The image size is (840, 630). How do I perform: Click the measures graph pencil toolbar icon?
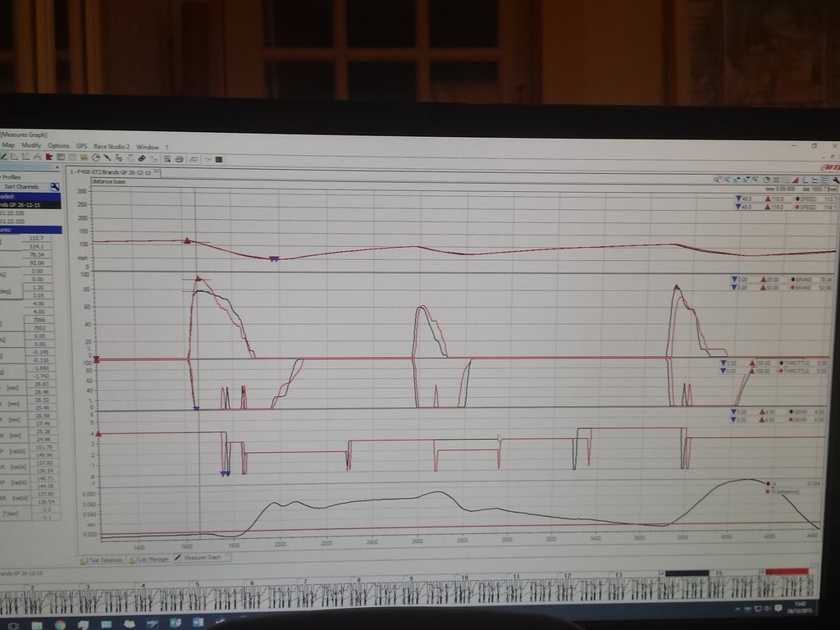pyautogui.click(x=3, y=157)
